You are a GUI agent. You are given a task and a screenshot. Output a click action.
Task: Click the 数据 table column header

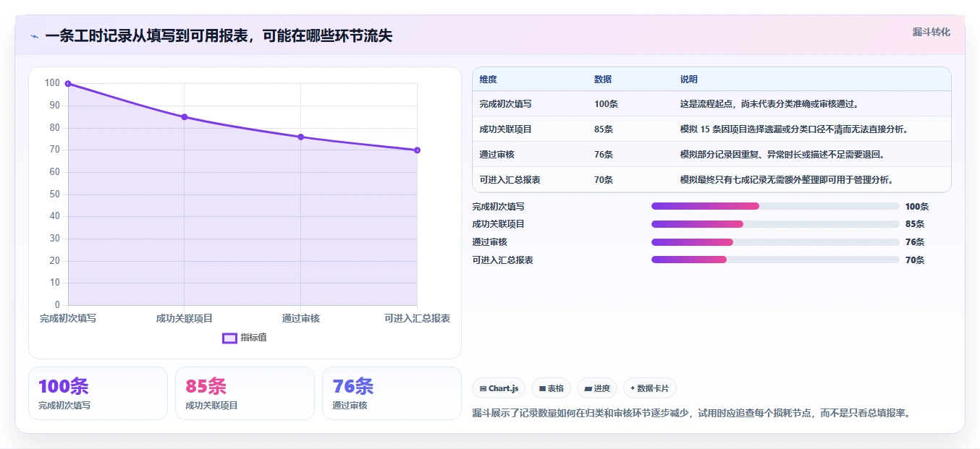pyautogui.click(x=603, y=80)
